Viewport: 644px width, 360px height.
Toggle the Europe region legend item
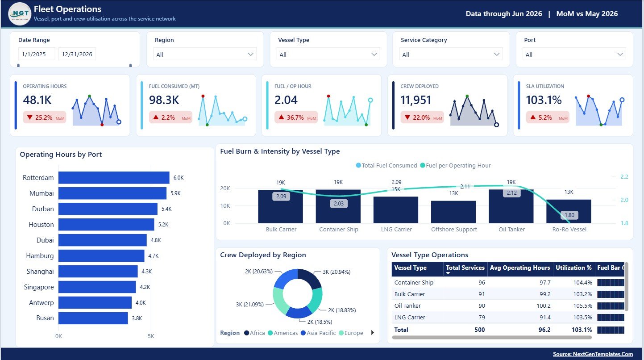[351, 333]
